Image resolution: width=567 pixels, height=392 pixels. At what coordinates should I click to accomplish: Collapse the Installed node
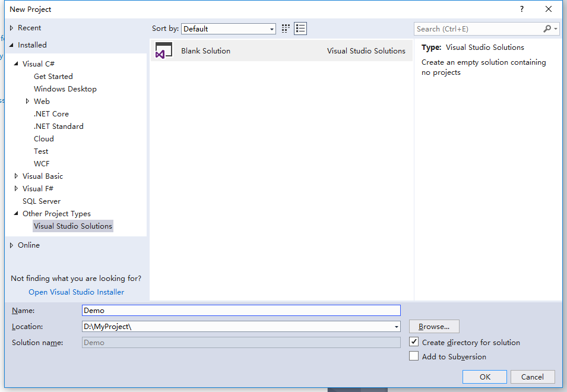click(x=11, y=45)
